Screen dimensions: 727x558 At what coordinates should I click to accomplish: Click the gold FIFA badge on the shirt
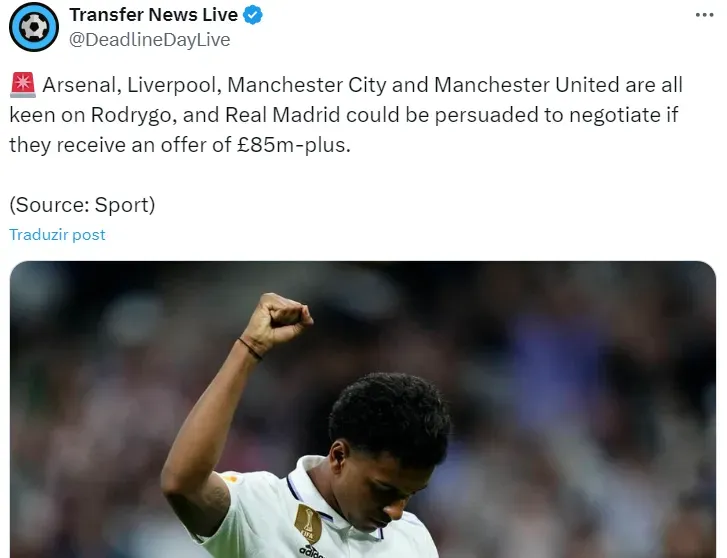pos(308,524)
